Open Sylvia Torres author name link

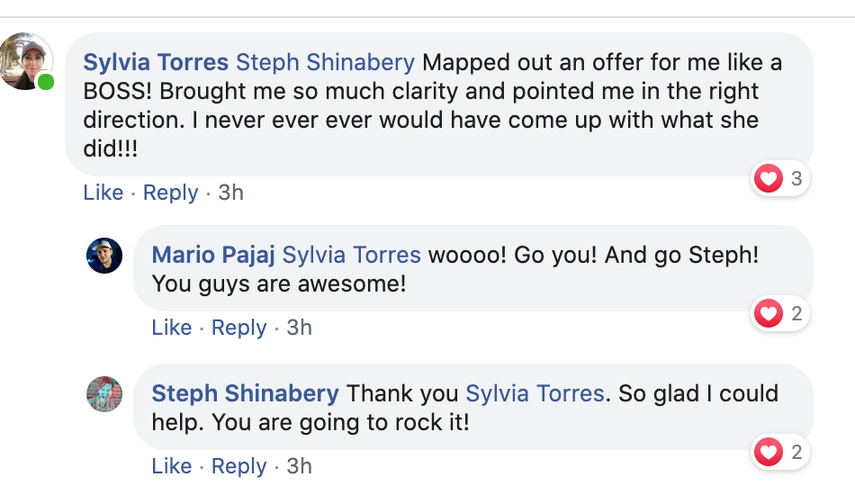tap(155, 63)
